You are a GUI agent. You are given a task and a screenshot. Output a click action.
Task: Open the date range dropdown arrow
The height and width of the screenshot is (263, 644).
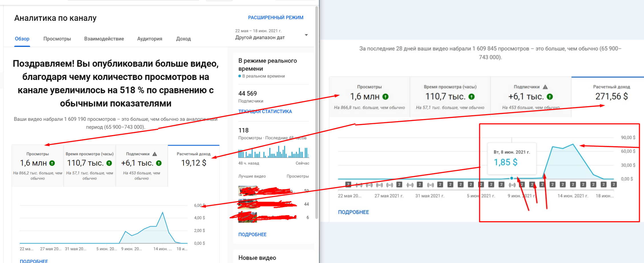coord(306,35)
